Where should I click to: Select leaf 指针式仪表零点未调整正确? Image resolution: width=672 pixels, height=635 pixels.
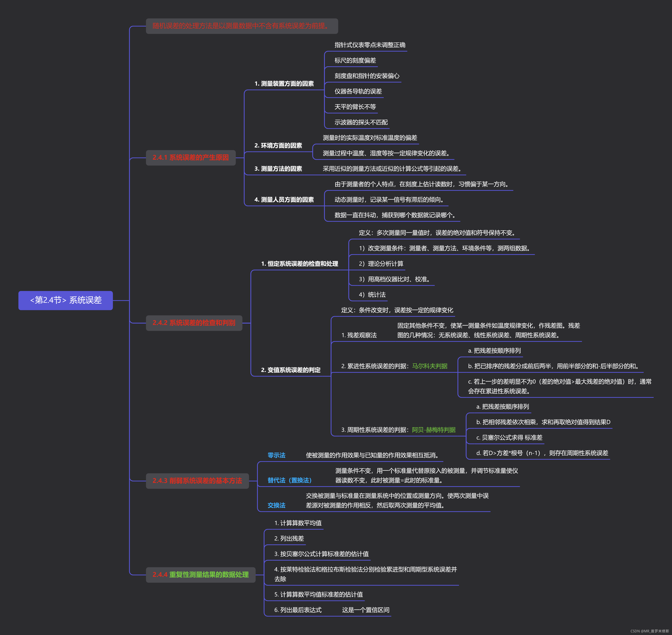(370, 45)
